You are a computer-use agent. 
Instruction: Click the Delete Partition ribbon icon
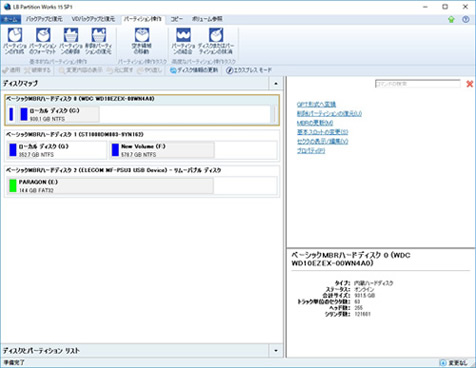tap(71, 35)
